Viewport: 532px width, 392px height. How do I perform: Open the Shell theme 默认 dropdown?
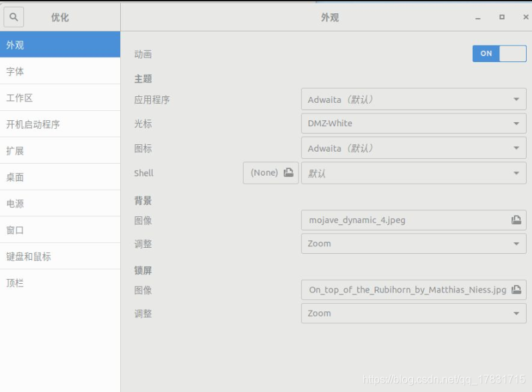pyautogui.click(x=414, y=173)
